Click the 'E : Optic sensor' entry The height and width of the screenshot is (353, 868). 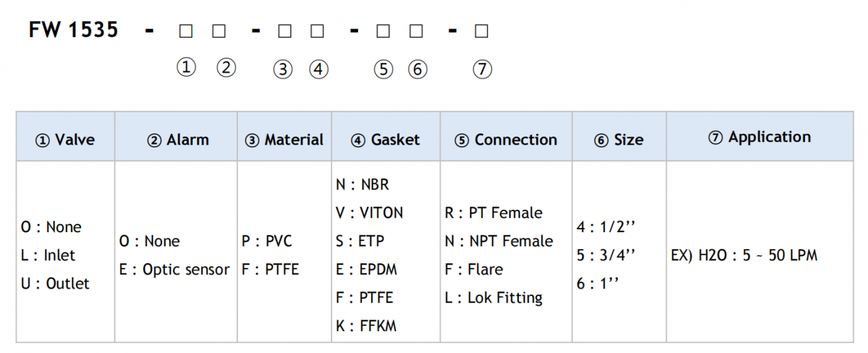click(x=174, y=270)
